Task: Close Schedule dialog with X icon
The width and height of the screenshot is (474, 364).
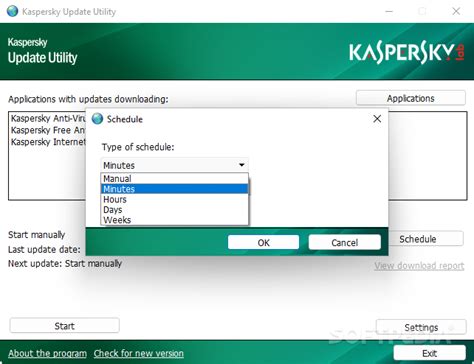Action: point(377,119)
